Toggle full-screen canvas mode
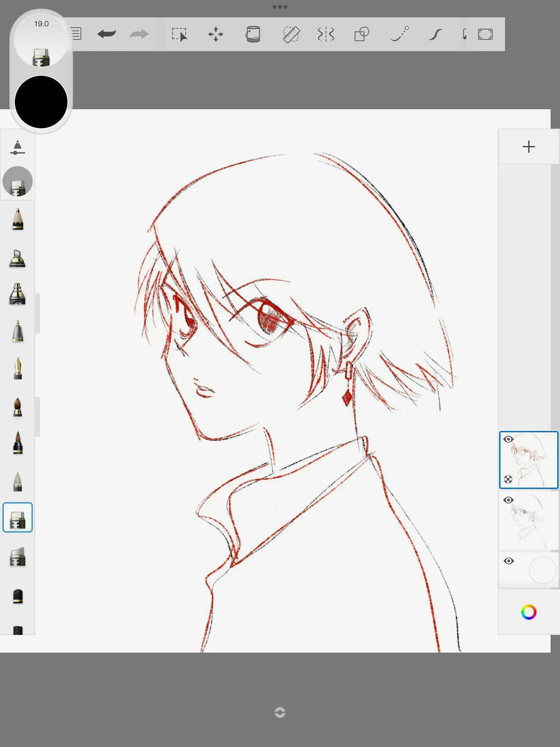Viewport: 560px width, 747px height. [485, 34]
